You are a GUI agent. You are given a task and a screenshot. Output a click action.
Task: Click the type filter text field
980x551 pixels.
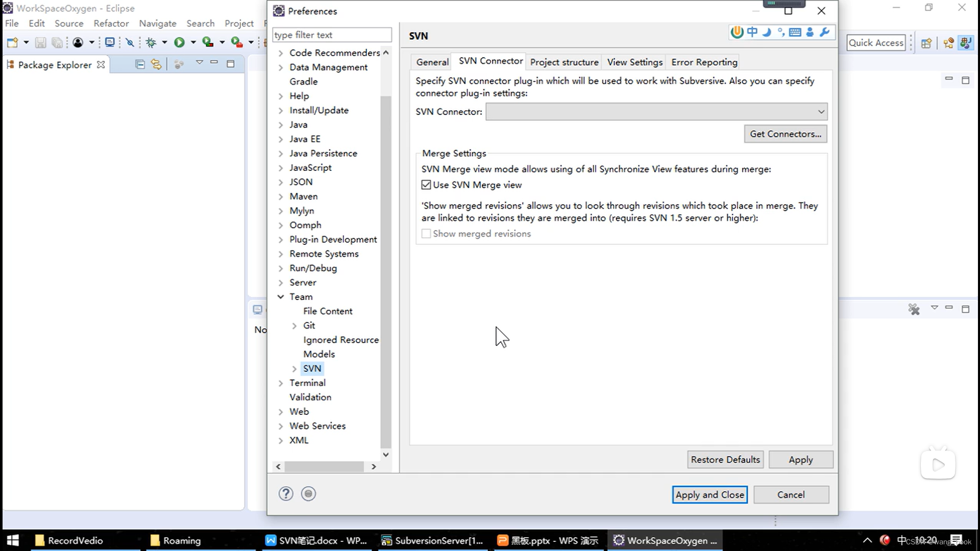332,35
